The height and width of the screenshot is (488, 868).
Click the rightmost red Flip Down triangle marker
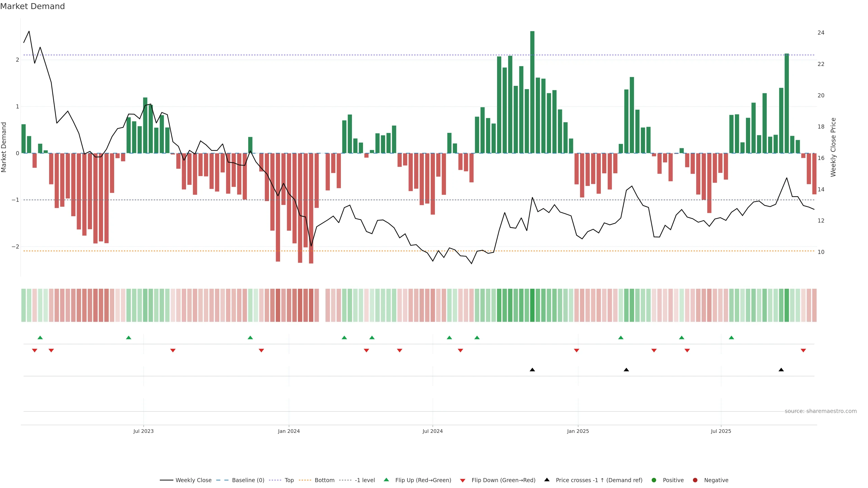pyautogui.click(x=803, y=351)
